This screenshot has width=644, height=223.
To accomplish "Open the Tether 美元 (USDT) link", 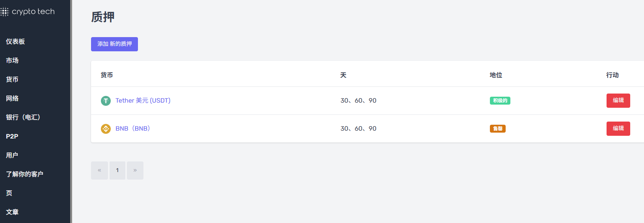I will coord(143,101).
